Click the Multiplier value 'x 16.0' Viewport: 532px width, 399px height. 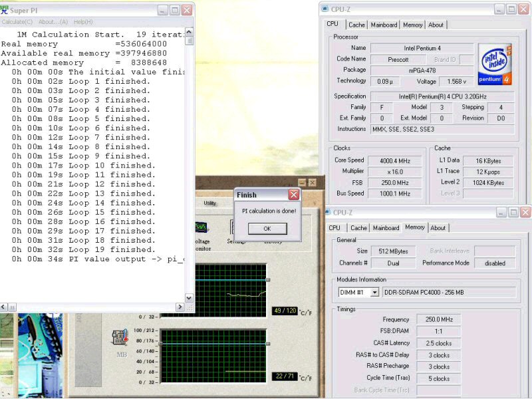pos(395,172)
